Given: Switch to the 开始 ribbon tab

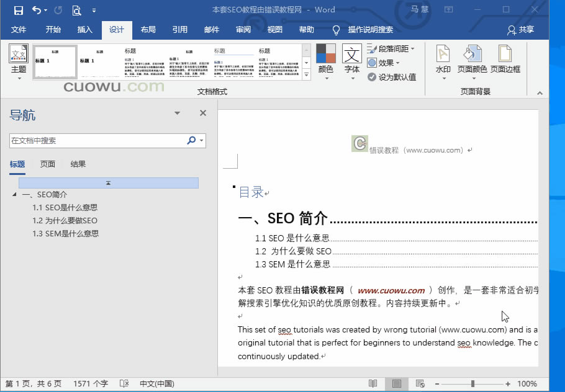Looking at the screenshot, I should 53,30.
